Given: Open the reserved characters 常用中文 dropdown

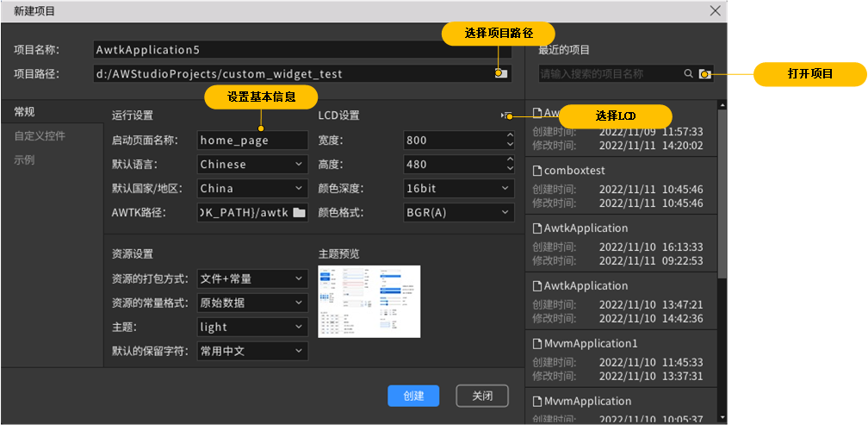Looking at the screenshot, I should (252, 352).
